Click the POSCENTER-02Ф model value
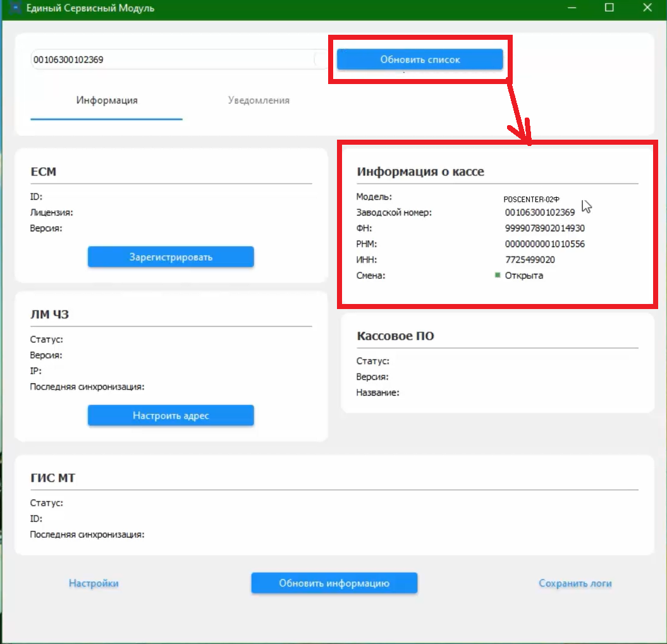The width and height of the screenshot is (667, 644). [x=531, y=200]
